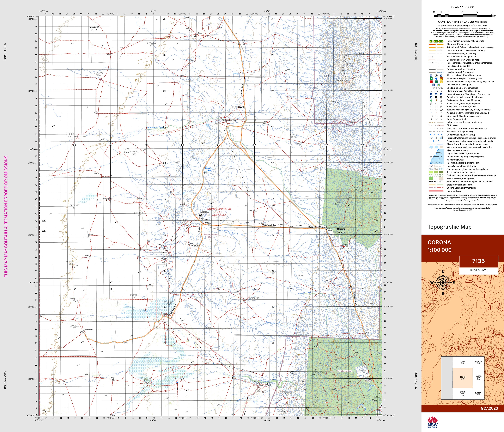Viewport: 504px width, 432px height.
Task: Click the Heliport H legend symbol
Action: 436,76
